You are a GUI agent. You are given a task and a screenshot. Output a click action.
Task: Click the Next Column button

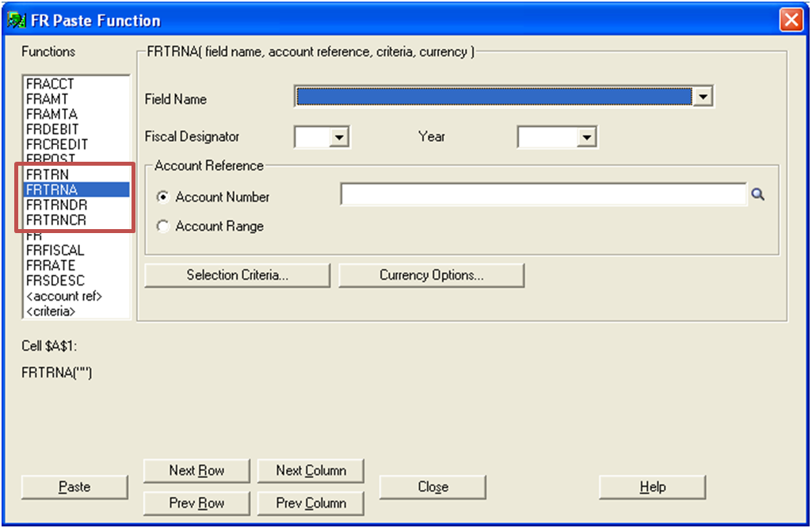[x=311, y=470]
